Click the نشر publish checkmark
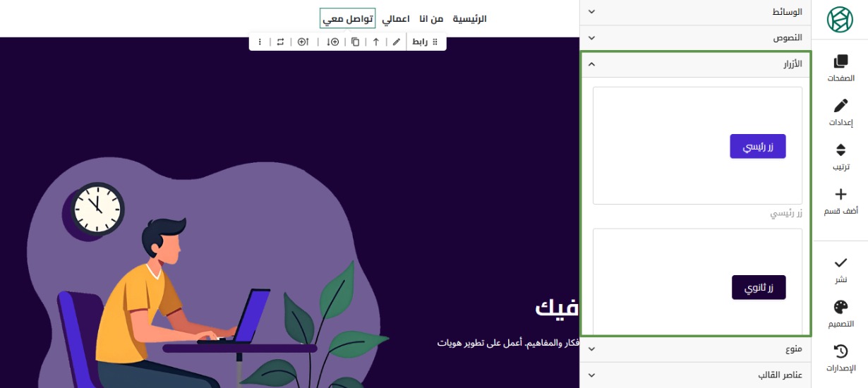The height and width of the screenshot is (388, 868). pyautogui.click(x=840, y=269)
